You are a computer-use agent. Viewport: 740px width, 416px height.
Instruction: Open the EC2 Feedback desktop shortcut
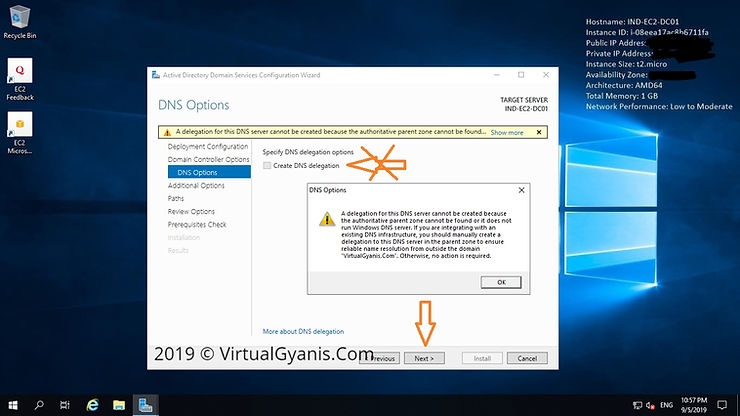pos(20,72)
